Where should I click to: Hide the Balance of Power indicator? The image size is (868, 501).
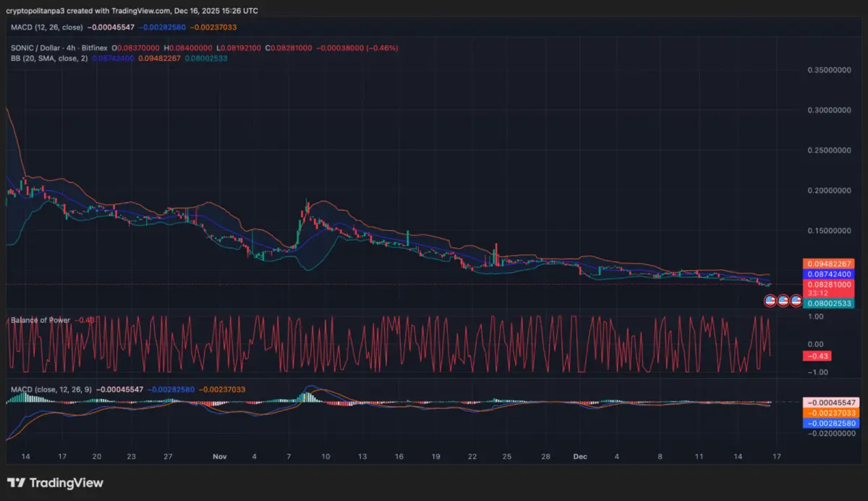(40, 319)
